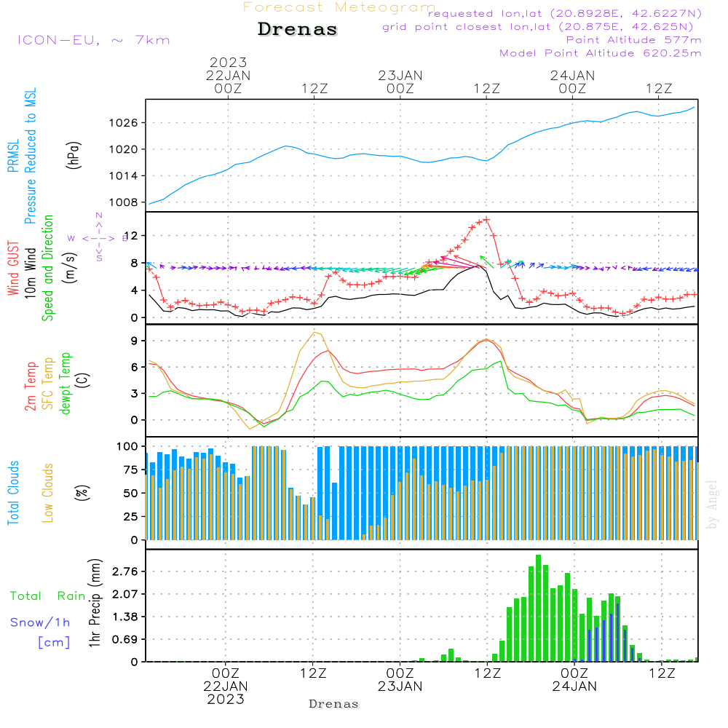The image size is (728, 728).
Task: Click the '1026' pressure axis value
Action: tap(124, 123)
